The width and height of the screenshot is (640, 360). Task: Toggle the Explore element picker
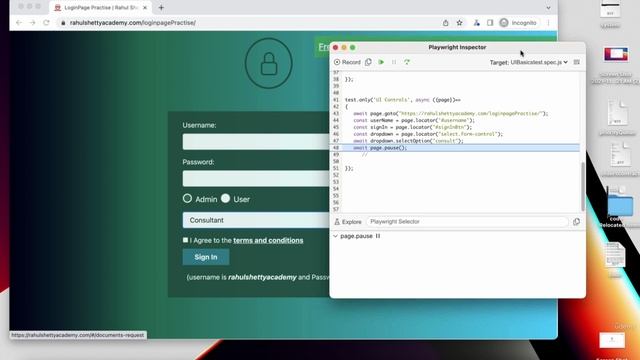(x=348, y=222)
